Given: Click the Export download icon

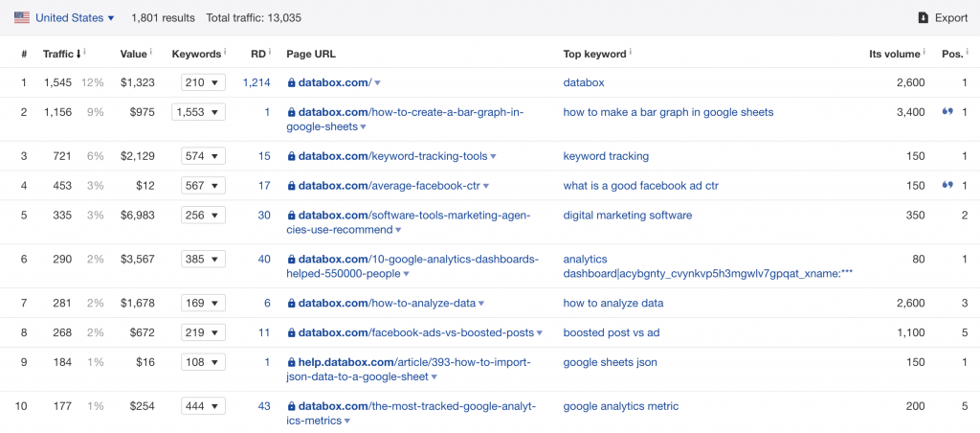Looking at the screenshot, I should (924, 18).
